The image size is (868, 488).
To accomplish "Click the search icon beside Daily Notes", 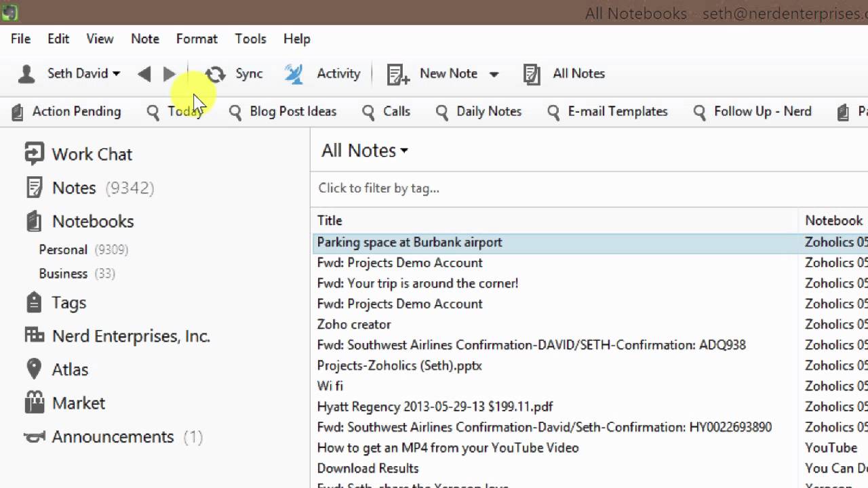I will [x=442, y=112].
